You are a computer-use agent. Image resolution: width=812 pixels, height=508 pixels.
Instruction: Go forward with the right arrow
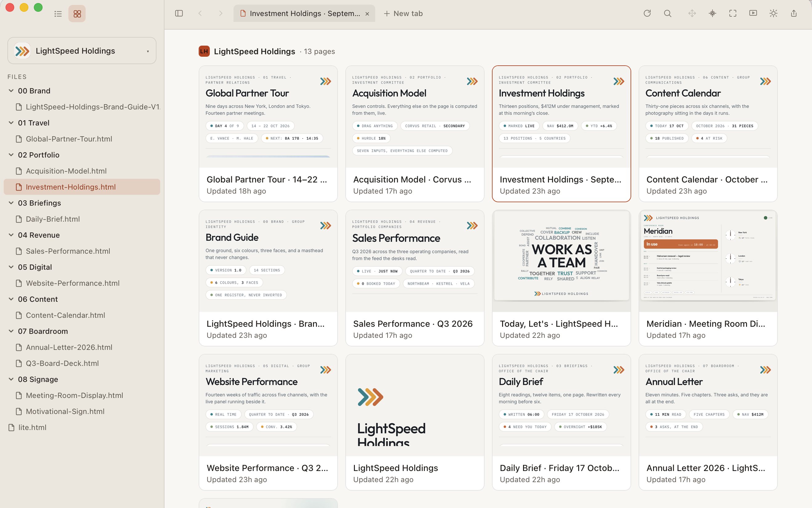pos(221,14)
